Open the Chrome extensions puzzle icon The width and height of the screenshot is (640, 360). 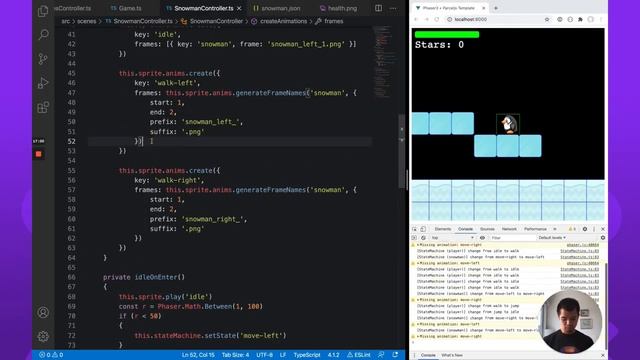coord(580,19)
